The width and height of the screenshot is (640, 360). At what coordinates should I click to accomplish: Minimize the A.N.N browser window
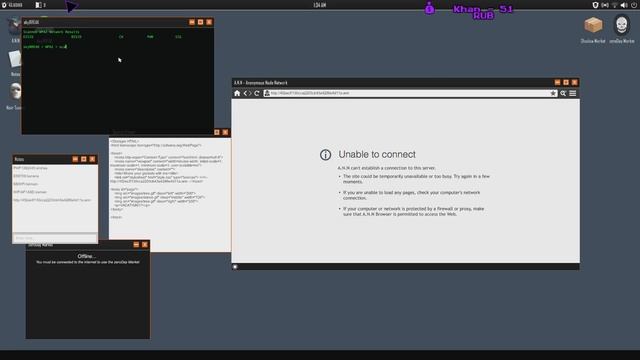click(x=557, y=82)
